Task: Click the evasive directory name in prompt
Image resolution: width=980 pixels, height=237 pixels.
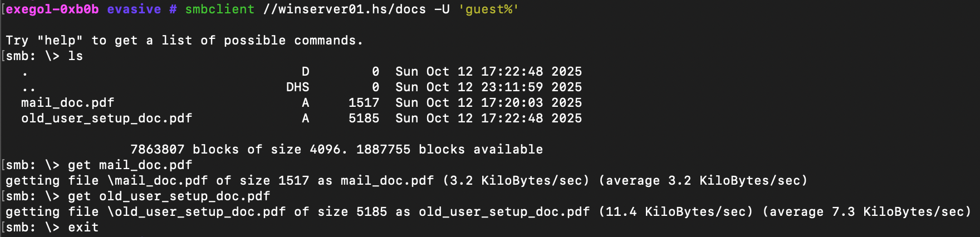Action: 134,9
